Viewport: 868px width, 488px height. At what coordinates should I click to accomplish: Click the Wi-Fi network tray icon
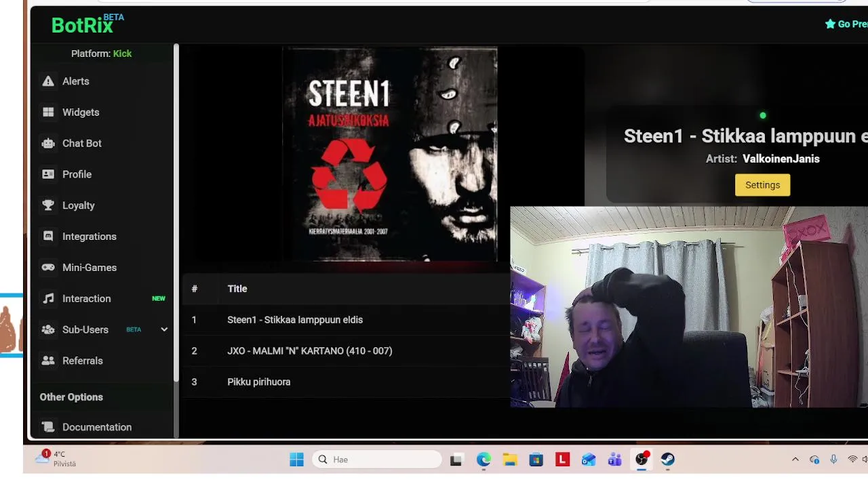(852, 460)
